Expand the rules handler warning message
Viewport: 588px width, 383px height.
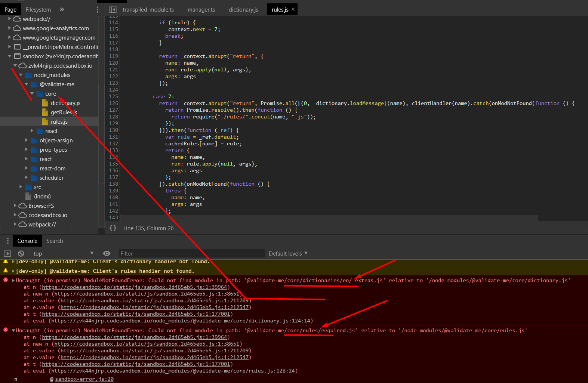(13, 271)
